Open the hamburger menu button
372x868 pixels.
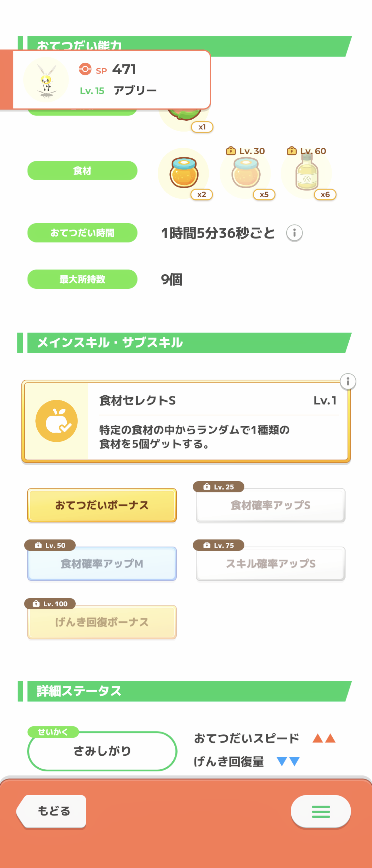pyautogui.click(x=320, y=811)
